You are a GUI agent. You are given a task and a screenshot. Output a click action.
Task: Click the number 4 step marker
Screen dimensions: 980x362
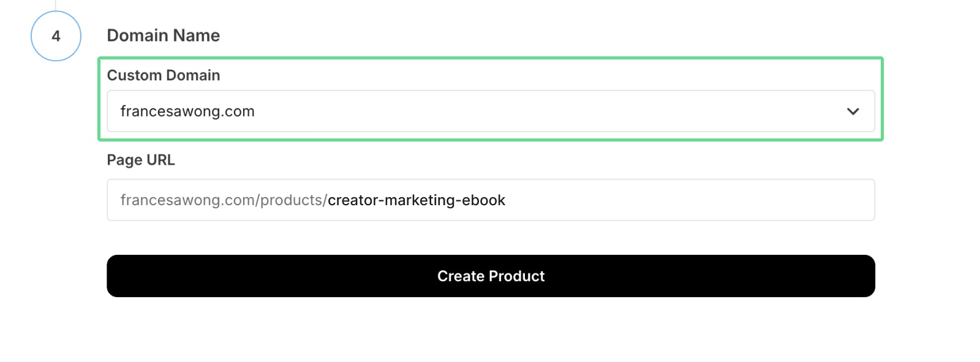[x=56, y=36]
